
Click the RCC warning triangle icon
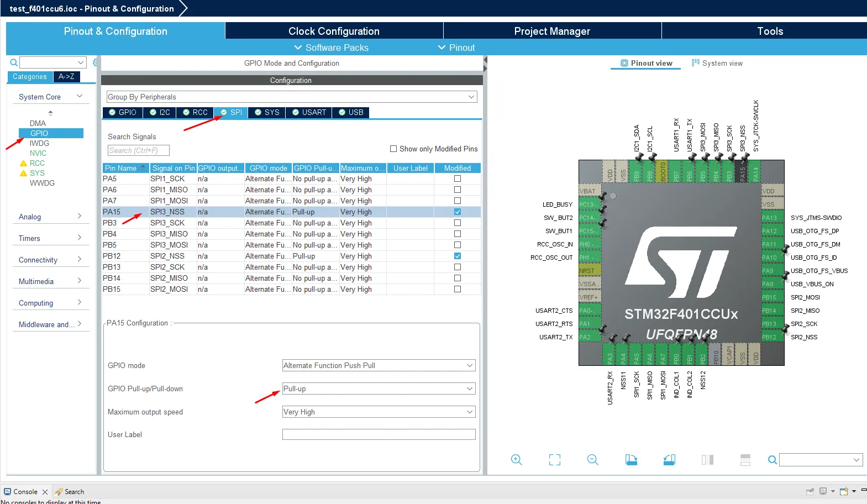(23, 164)
